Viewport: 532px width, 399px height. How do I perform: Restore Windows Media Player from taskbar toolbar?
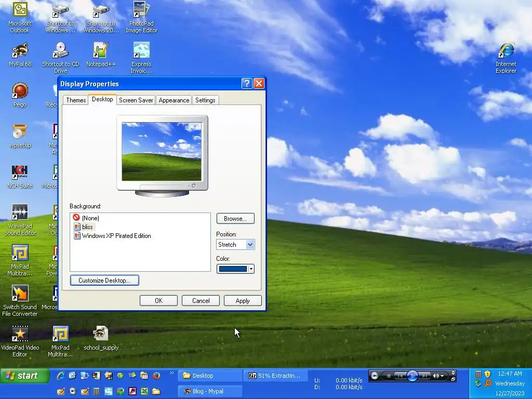coord(453,379)
